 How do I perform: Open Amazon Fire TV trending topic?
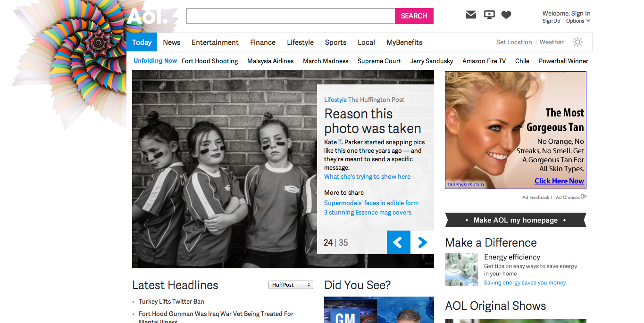coord(484,61)
